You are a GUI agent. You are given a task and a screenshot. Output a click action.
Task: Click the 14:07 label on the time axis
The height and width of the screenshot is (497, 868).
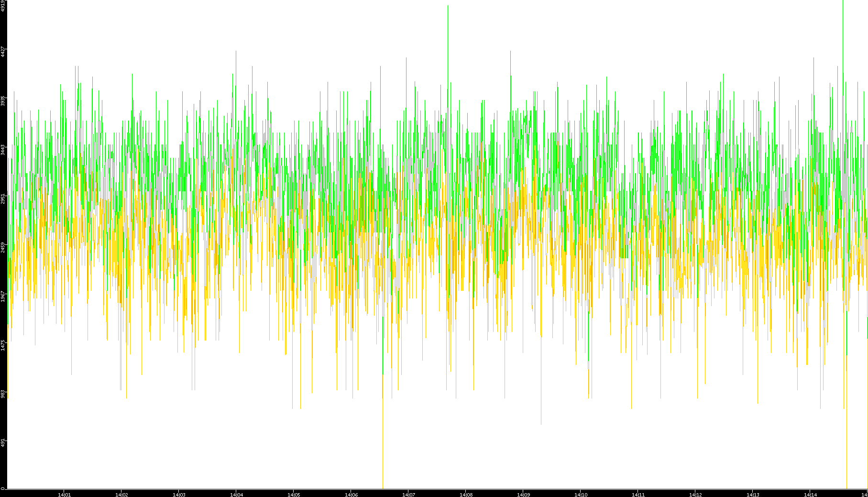[408, 495]
